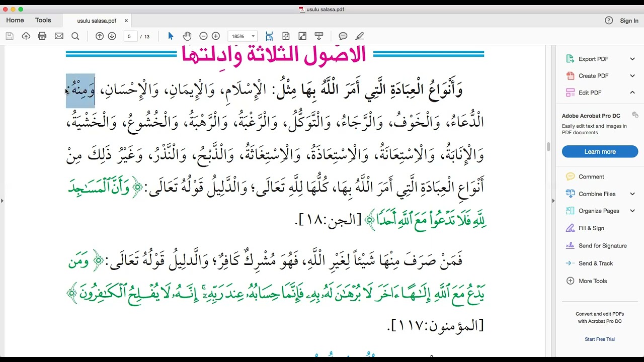Switch to the Tools tab
644x362 pixels.
43,20
